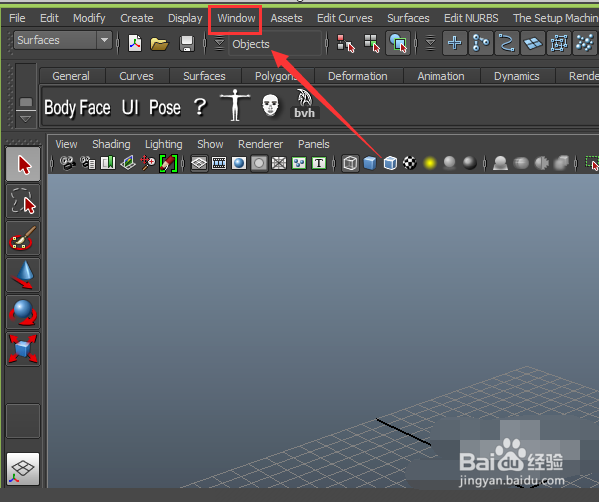This screenshot has width=599, height=502.
Task: Open the viewport View menu
Action: click(x=66, y=144)
